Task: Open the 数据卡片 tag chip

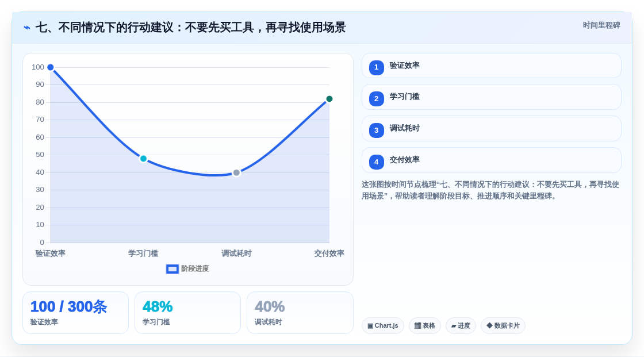Action: coord(503,326)
